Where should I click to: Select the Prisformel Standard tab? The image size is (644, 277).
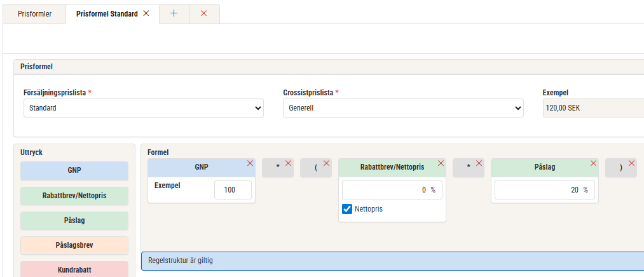point(107,13)
